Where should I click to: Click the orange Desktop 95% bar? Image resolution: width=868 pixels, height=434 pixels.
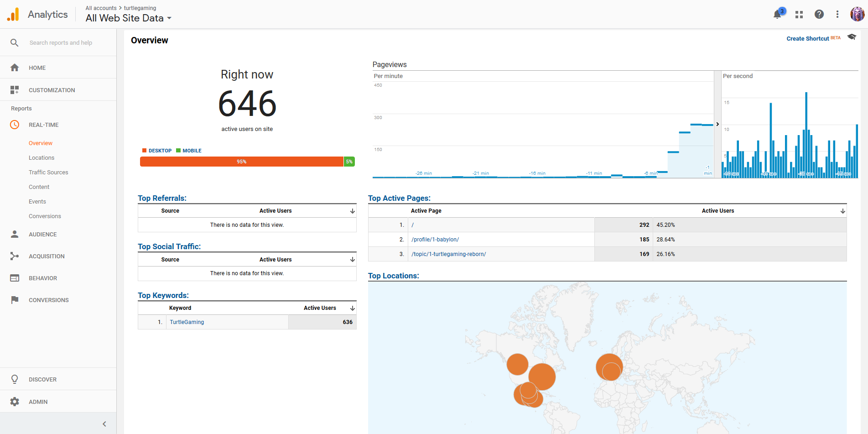(x=241, y=162)
